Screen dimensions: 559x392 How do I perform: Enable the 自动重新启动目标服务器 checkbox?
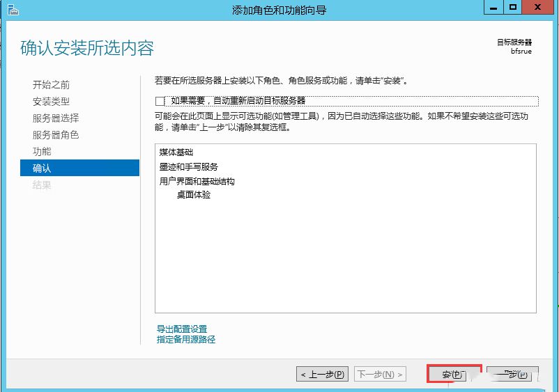[160, 101]
